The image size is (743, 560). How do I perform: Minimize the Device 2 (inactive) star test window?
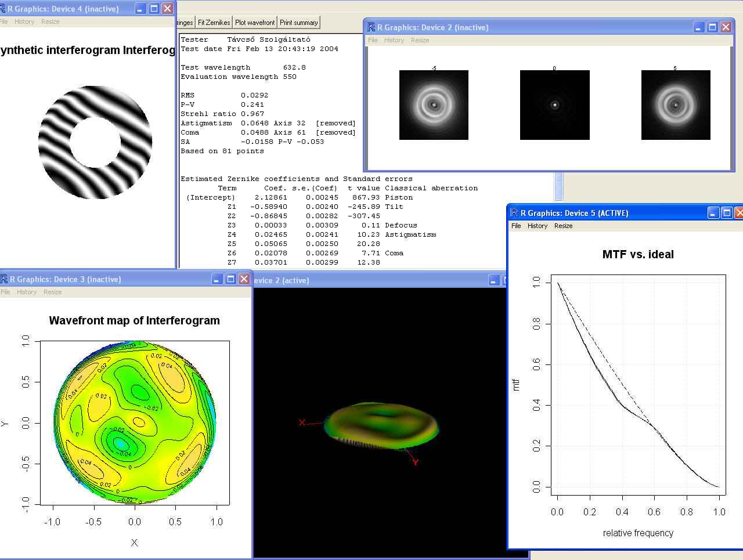click(698, 27)
